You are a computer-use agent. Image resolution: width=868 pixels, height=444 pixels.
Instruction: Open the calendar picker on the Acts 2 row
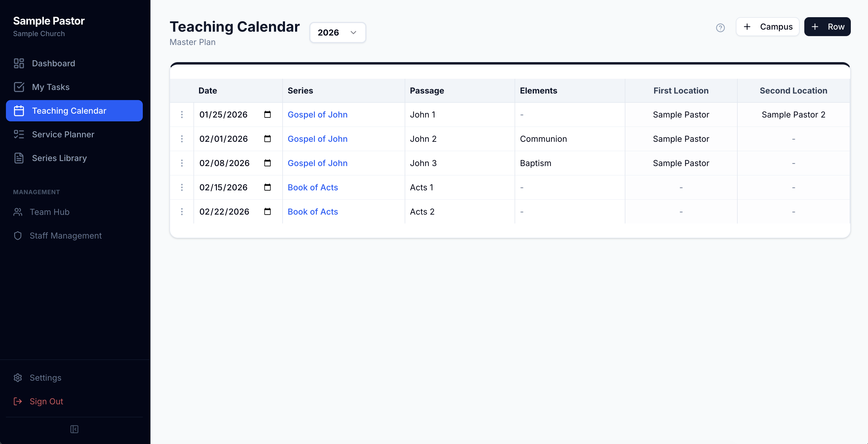tap(267, 212)
